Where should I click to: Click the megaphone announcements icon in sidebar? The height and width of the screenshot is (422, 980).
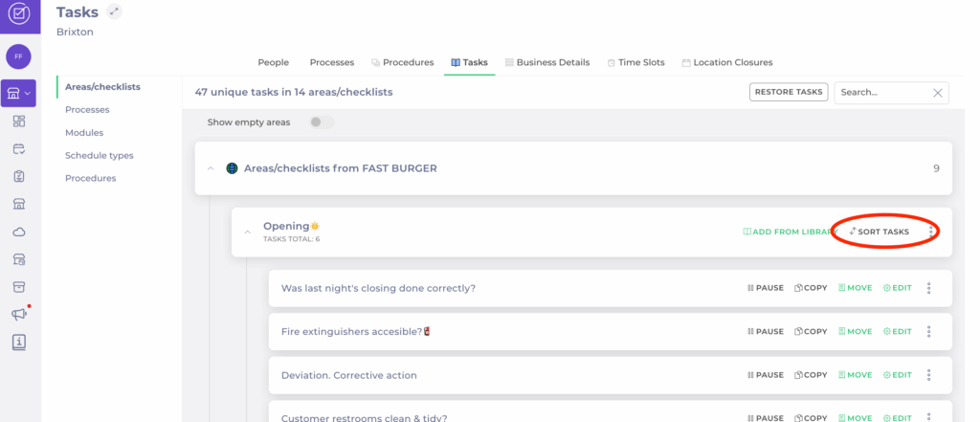click(x=19, y=314)
